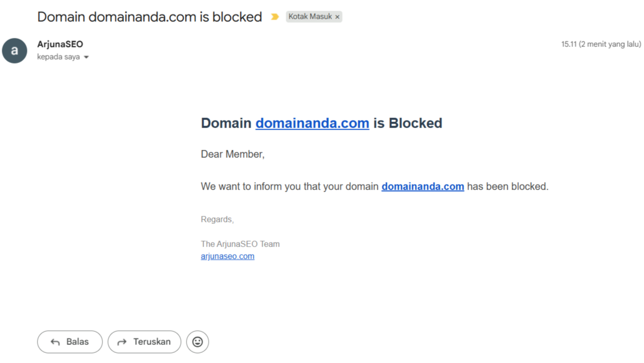Expand recipient details arrow beside kepada saya
The height and width of the screenshot is (363, 644).
86,57
